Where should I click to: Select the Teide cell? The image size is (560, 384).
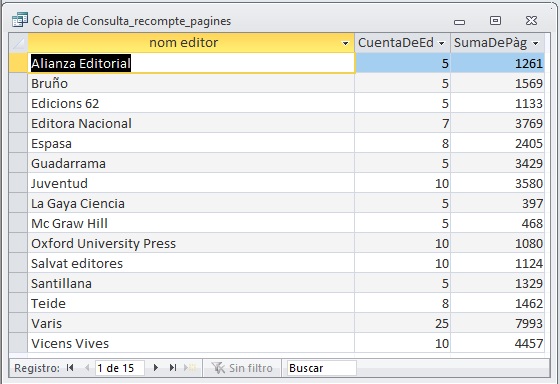(x=191, y=303)
